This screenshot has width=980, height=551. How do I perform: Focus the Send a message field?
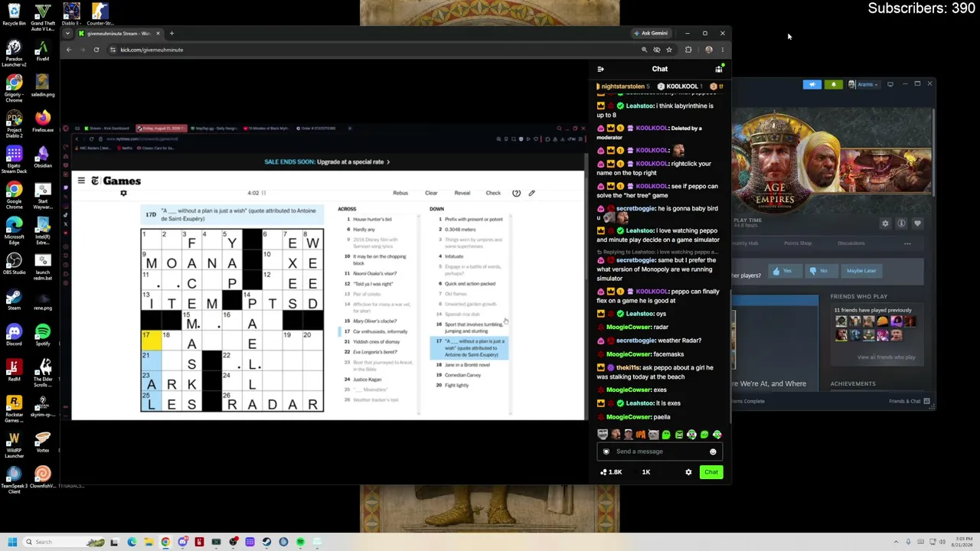pyautogui.click(x=660, y=452)
